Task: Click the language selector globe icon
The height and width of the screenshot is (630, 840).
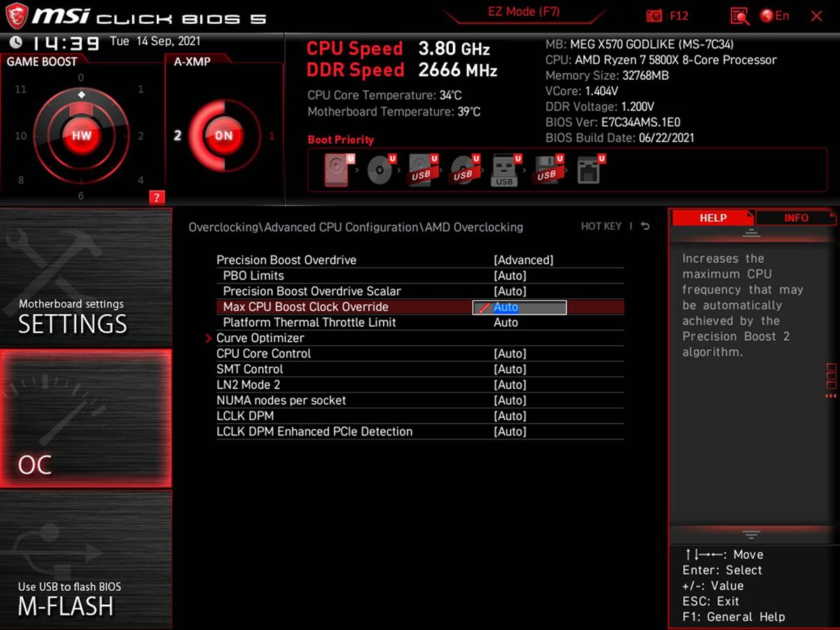Action: [x=766, y=15]
